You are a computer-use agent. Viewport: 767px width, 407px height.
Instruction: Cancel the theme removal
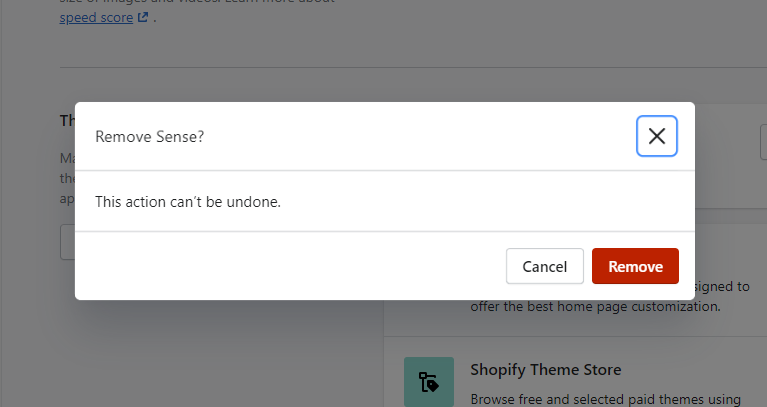544,266
